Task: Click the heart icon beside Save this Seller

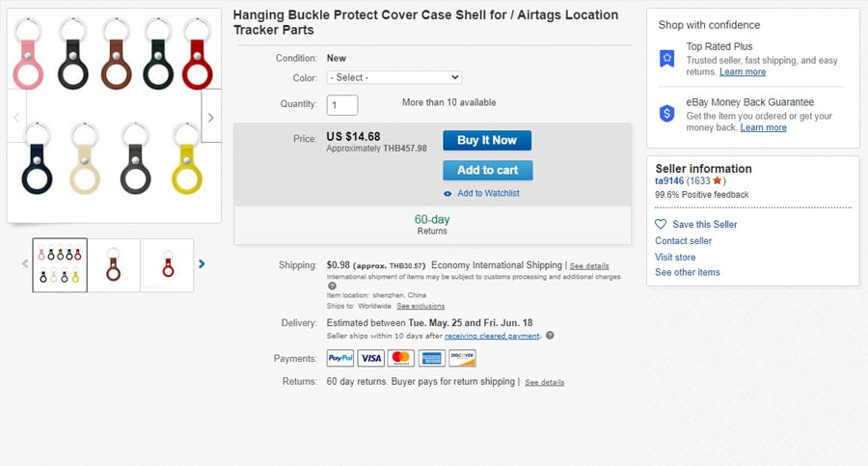Action: [x=661, y=224]
